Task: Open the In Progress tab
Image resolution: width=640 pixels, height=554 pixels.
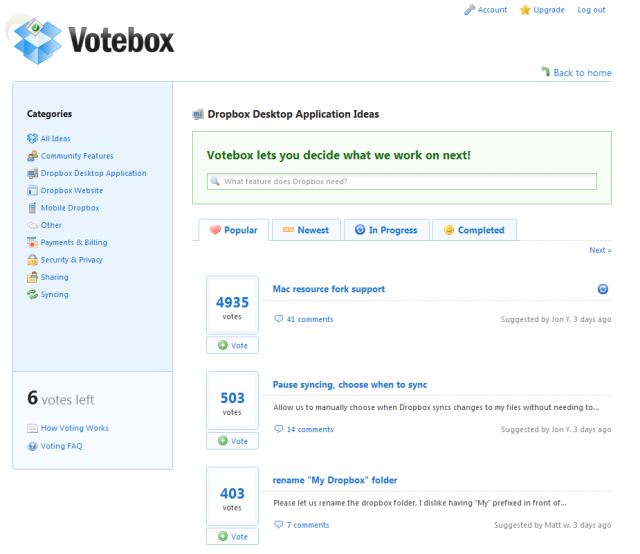Action: (386, 230)
